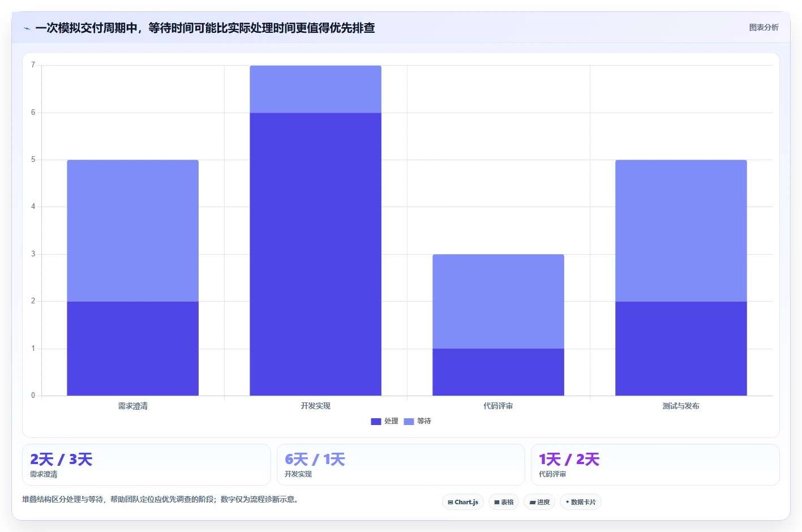Click the 需求澄清 waiting bar segment
802x532 pixels.
(x=133, y=231)
